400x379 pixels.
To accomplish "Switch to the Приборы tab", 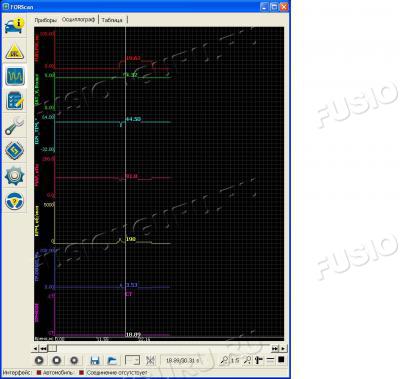I will tap(46, 20).
